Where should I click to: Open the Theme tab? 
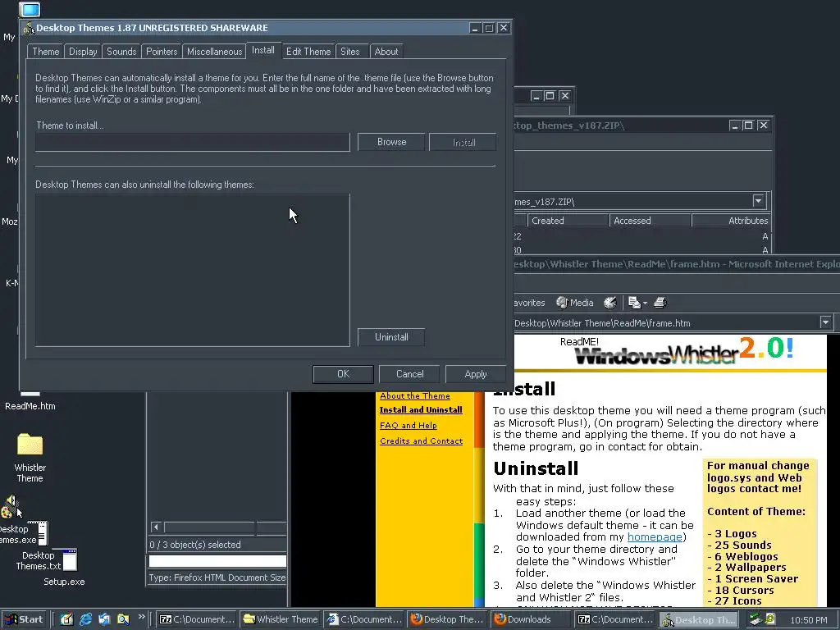click(x=46, y=52)
